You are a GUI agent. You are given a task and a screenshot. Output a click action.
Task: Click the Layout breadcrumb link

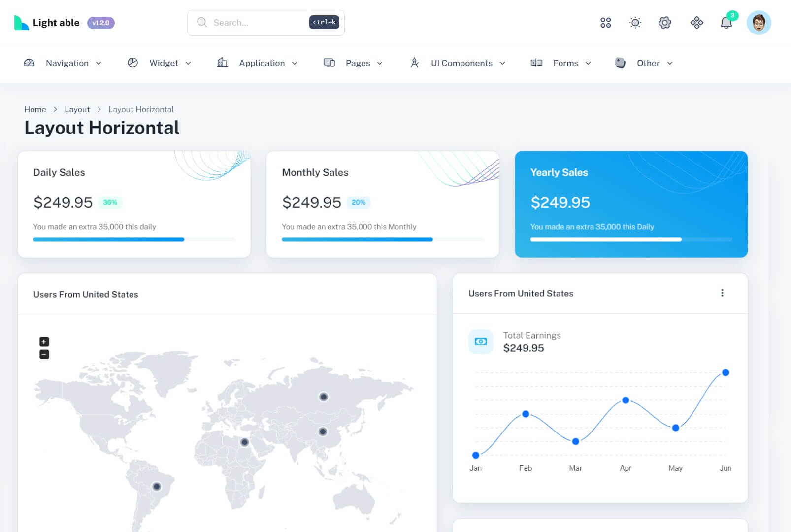pyautogui.click(x=77, y=109)
